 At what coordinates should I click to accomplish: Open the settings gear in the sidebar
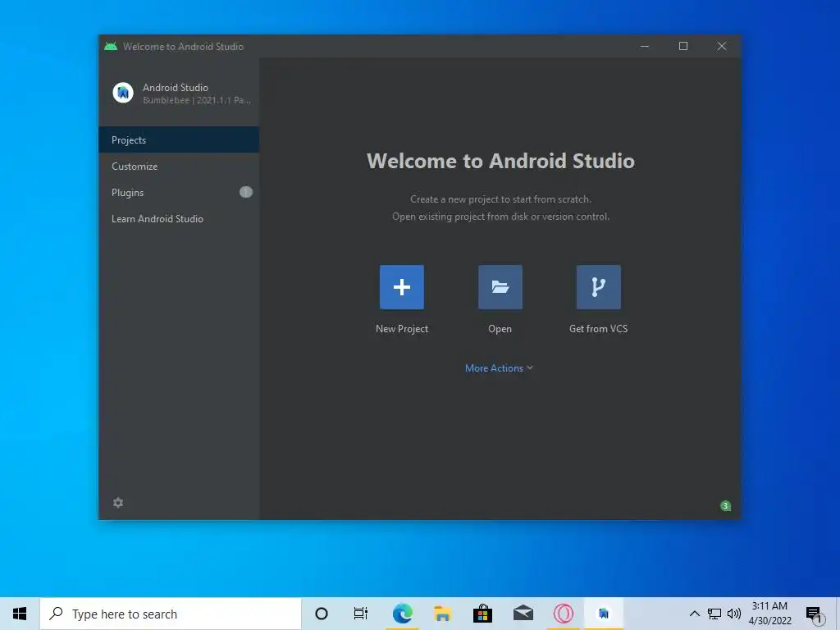pos(118,503)
